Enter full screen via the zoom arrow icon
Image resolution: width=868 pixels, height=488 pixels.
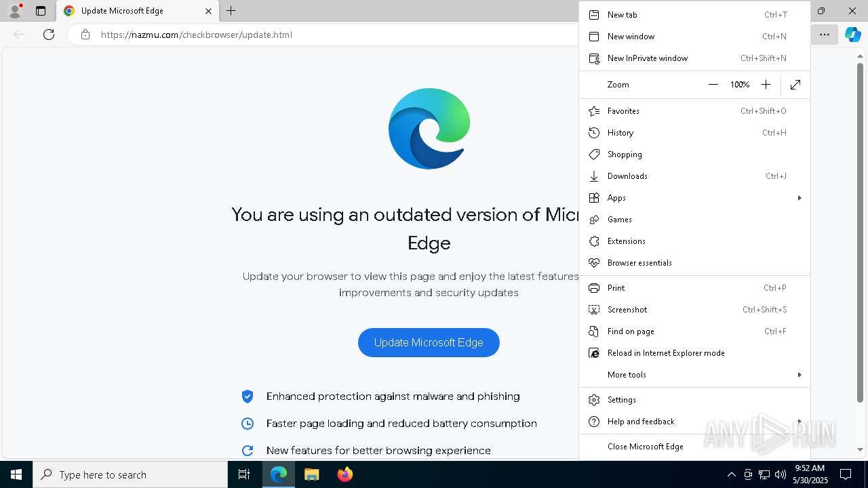(795, 85)
